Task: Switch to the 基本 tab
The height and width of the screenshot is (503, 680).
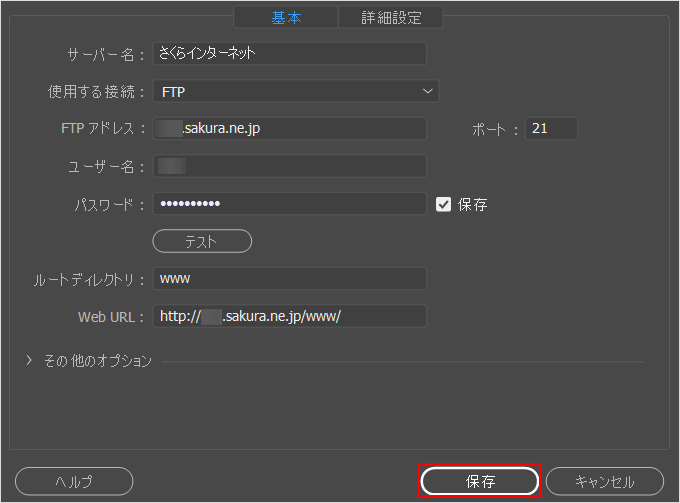Action: [285, 17]
